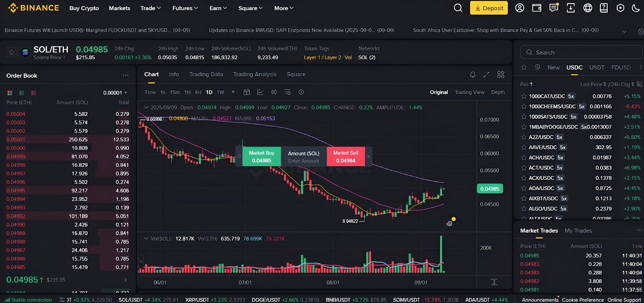The height and width of the screenshot is (303, 644).
Task: Switch to the Trading Analysis tab
Action: (x=255, y=75)
